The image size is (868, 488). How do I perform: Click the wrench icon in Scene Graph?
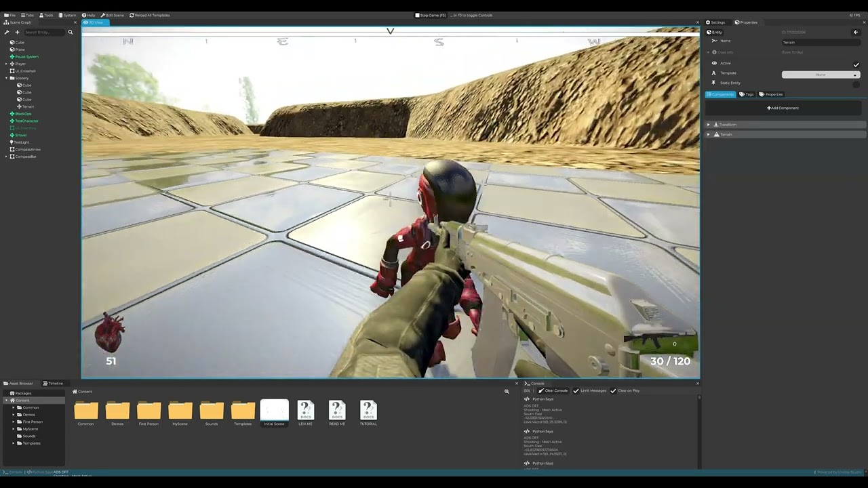pyautogui.click(x=7, y=32)
